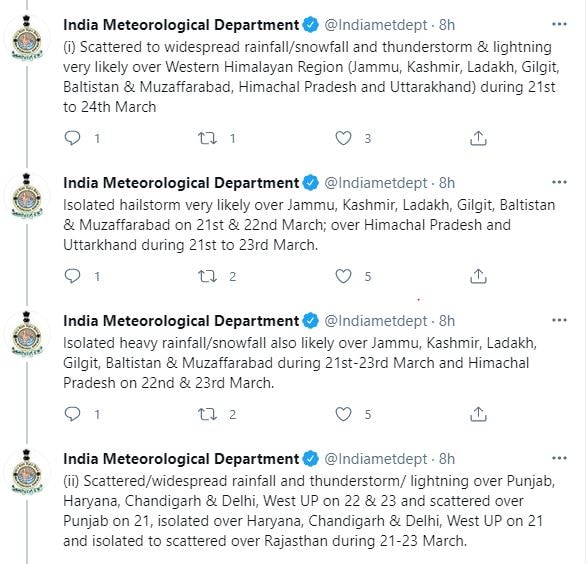Share the first scattered rainfall/snowfall tweet
This screenshot has height=564, width=588.
478,138
